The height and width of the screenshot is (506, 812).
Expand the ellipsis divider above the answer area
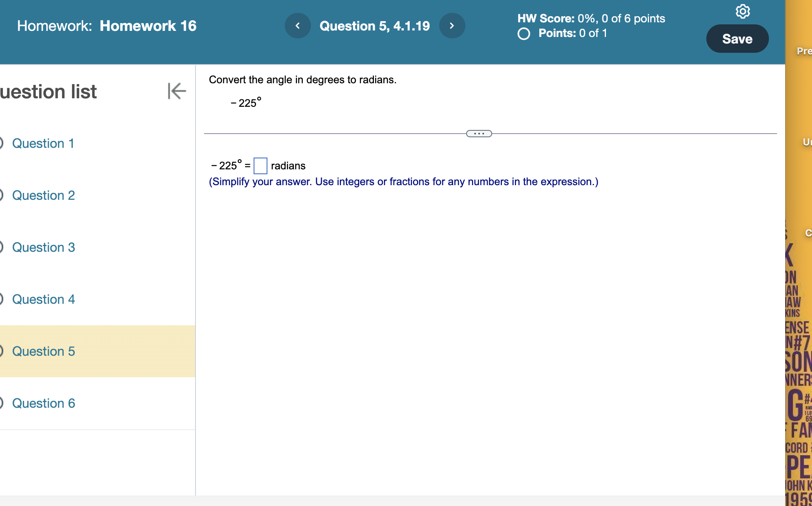pos(479,133)
